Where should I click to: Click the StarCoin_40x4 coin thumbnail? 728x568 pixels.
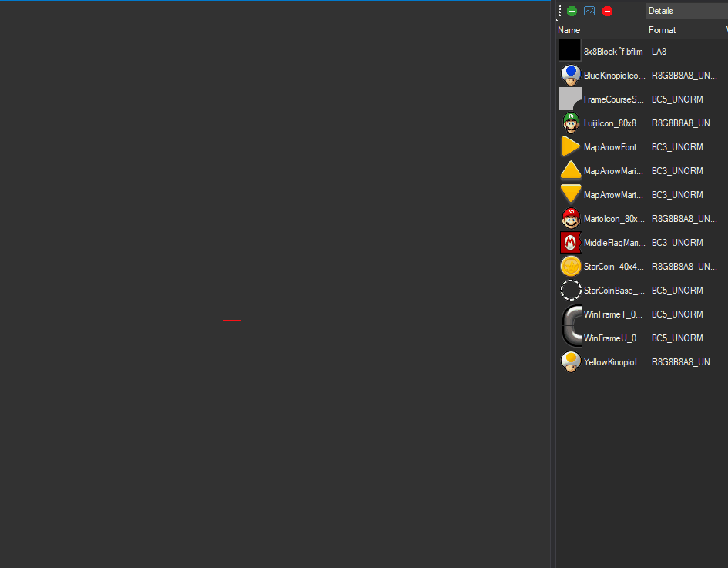tap(570, 266)
